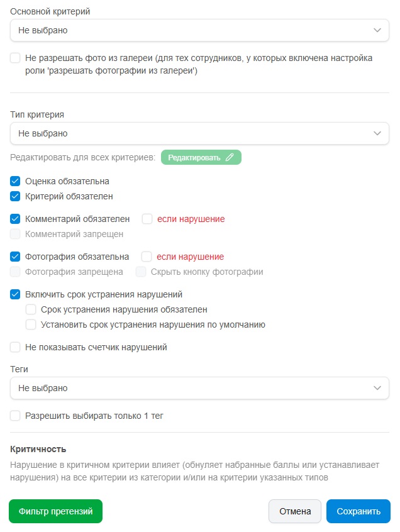Screen dimensions: 400x532
Task: Uncheck Оценка обязательна checkbox
Action: point(15,181)
